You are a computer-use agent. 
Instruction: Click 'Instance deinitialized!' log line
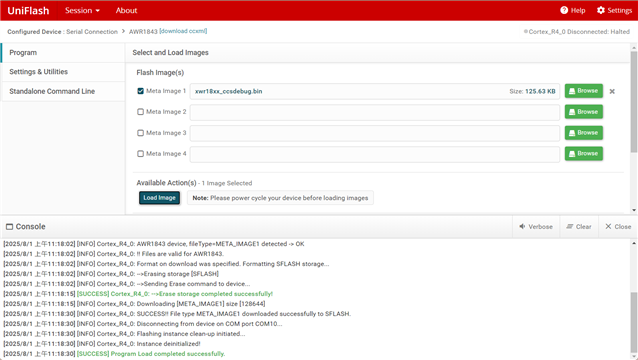click(102, 344)
